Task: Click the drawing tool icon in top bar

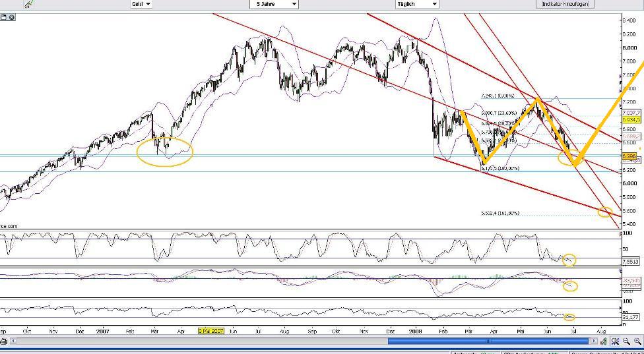Action: [29, 4]
